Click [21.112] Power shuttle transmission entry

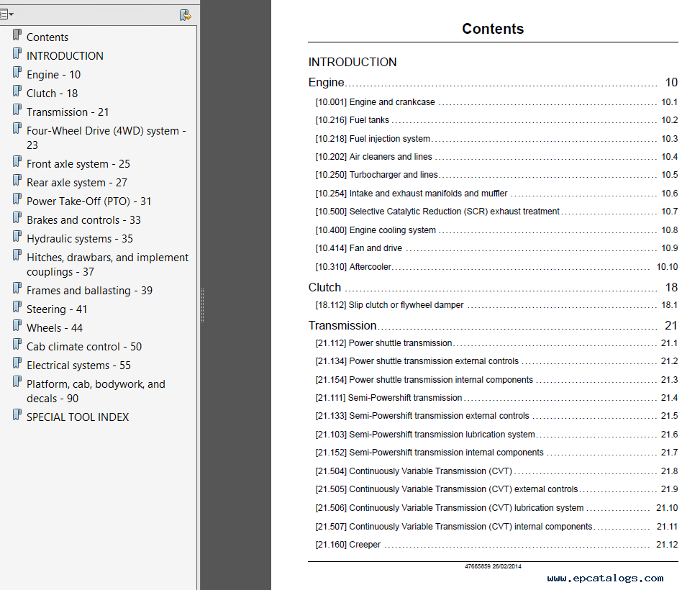[496, 343]
